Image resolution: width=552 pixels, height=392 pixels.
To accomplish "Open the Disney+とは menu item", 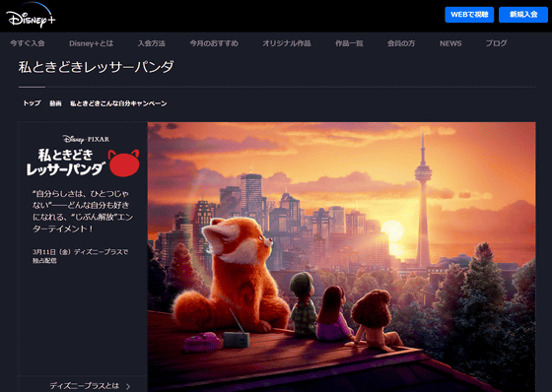I will pyautogui.click(x=91, y=43).
